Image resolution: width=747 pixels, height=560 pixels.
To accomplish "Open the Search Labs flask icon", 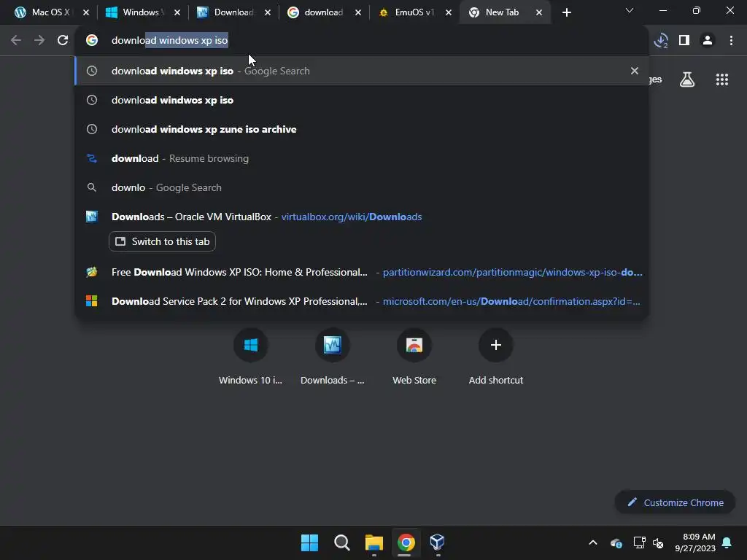I will click(687, 79).
